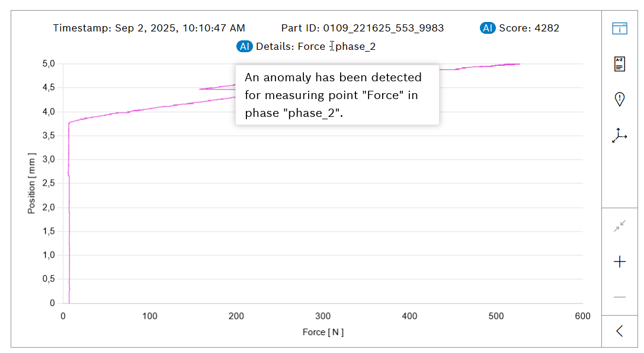The height and width of the screenshot is (353, 644).
Task: Click the Part ID text
Action: point(362,28)
